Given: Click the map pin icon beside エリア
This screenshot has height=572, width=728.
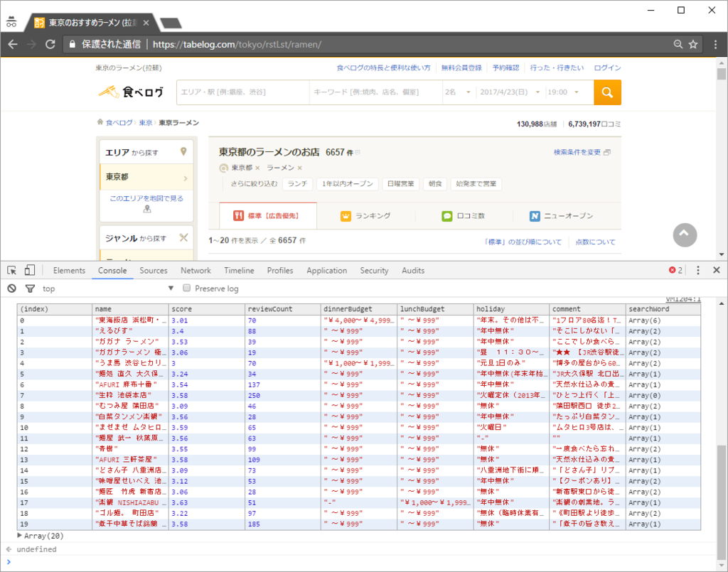Looking at the screenshot, I should click(x=183, y=151).
